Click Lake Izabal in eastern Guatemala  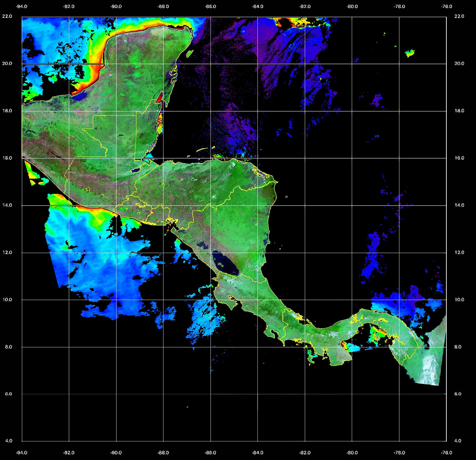tap(136, 170)
